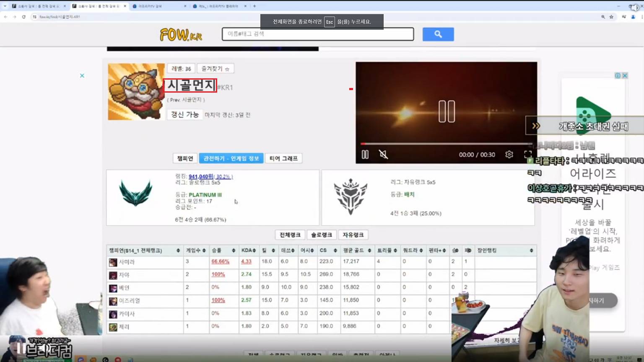
Task: Filter by 전체랭크
Action: 290,235
